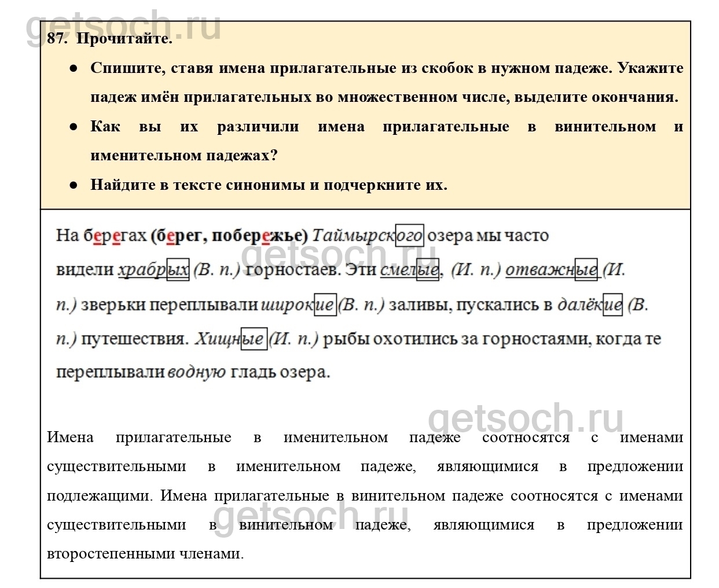Screen dimensions: 719x588
Task: Click the boxed ending "ие" in далёкие
Action: pyautogui.click(x=612, y=304)
